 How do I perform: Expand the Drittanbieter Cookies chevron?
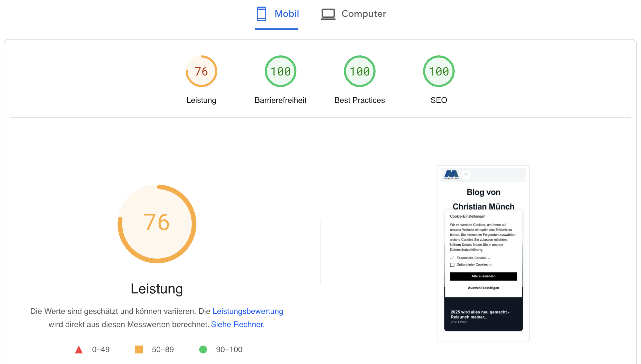[x=490, y=265]
